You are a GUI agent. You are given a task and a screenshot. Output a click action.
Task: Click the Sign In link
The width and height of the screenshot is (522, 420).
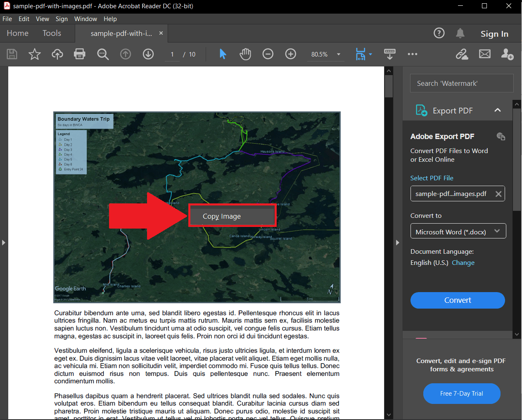click(494, 34)
